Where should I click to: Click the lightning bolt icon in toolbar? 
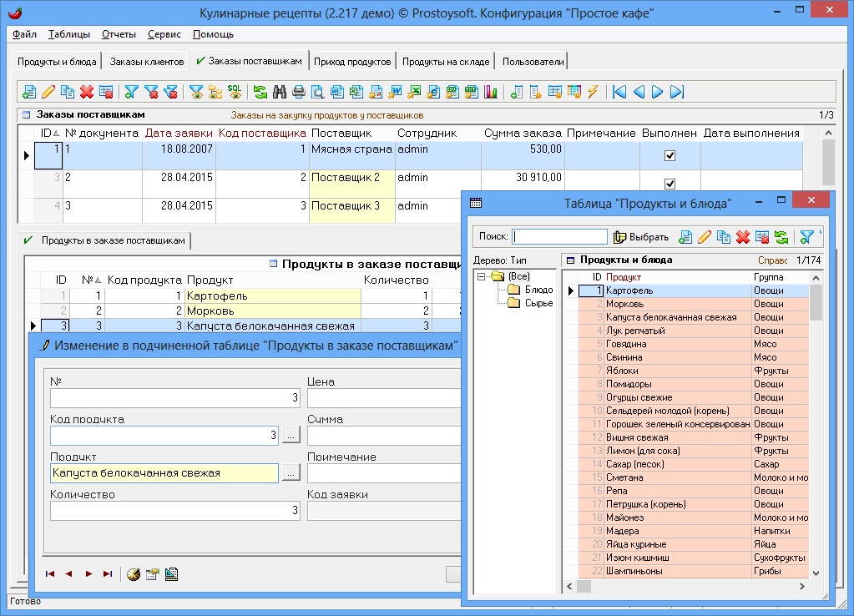594,92
